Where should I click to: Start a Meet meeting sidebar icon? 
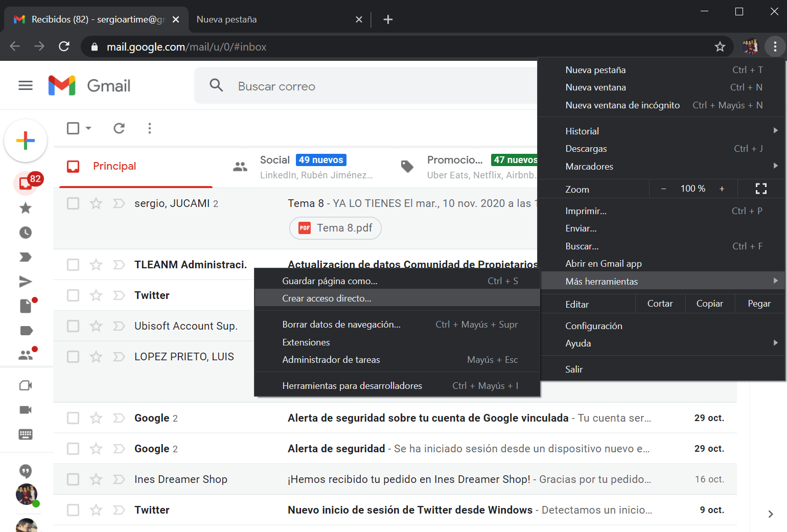(26, 385)
